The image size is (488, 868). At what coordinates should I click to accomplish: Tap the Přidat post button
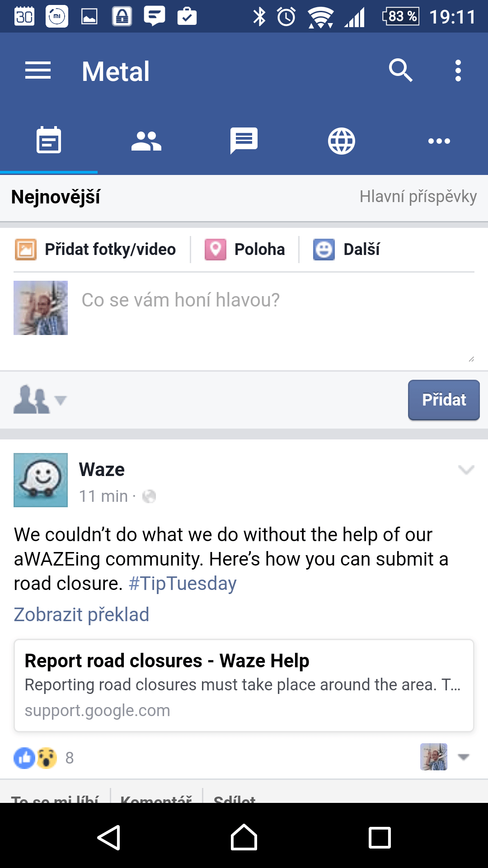444,400
